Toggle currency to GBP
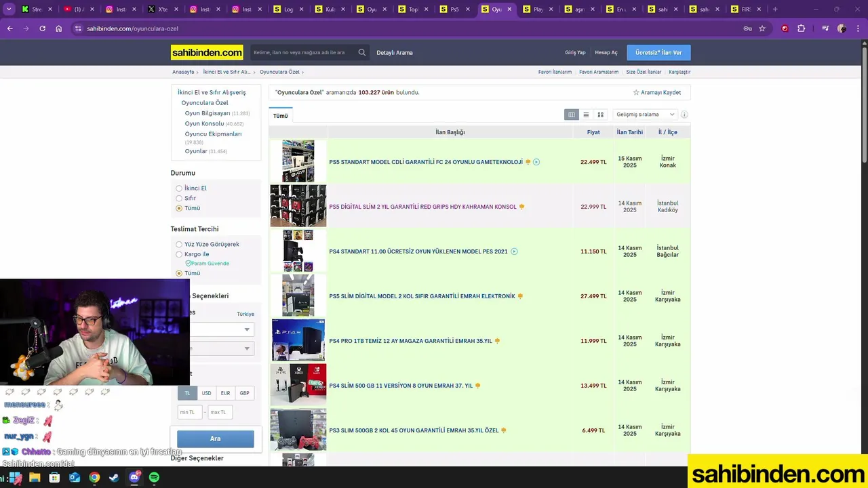This screenshot has height=488, width=868. click(x=244, y=393)
